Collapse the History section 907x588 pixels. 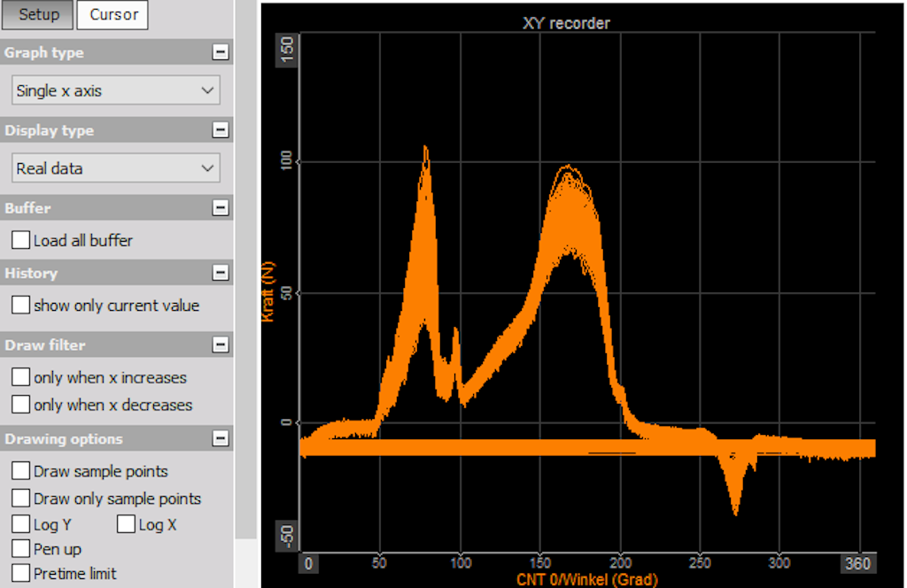point(220,273)
